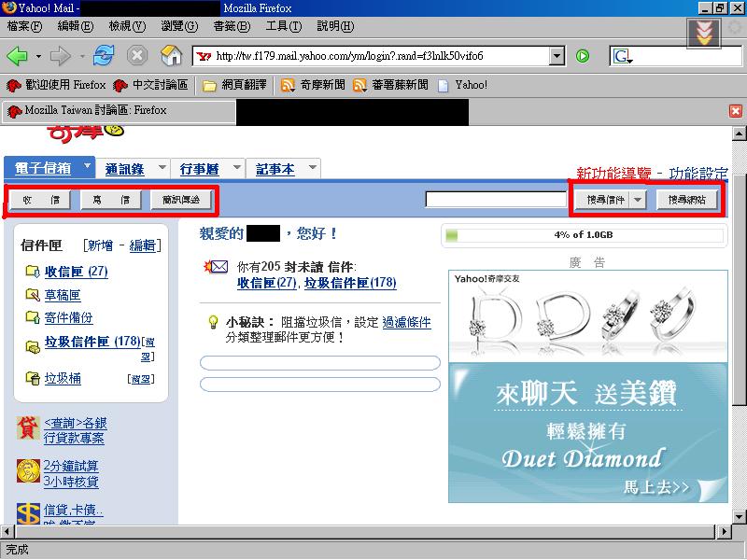Open the 2分鐘試算 3小時核貸 ad link

pyautogui.click(x=71, y=473)
